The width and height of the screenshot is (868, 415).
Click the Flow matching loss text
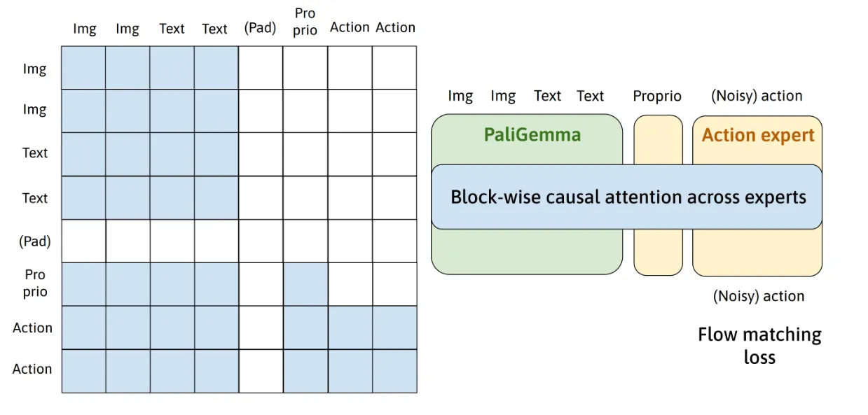[x=759, y=346]
